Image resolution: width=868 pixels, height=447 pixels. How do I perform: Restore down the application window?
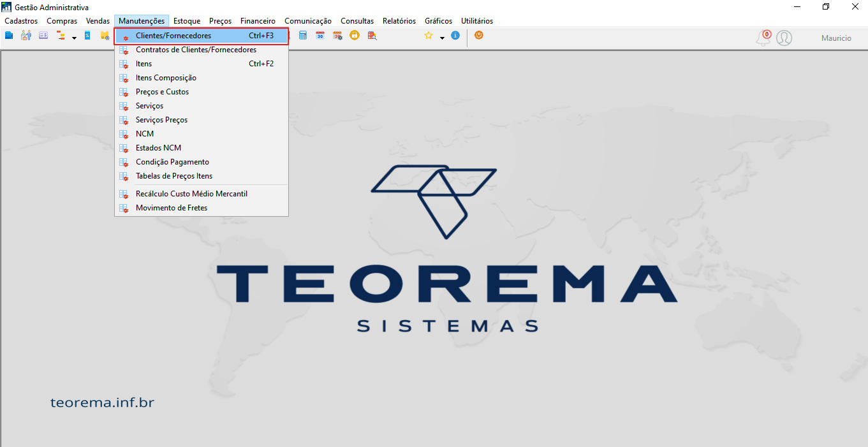[826, 7]
